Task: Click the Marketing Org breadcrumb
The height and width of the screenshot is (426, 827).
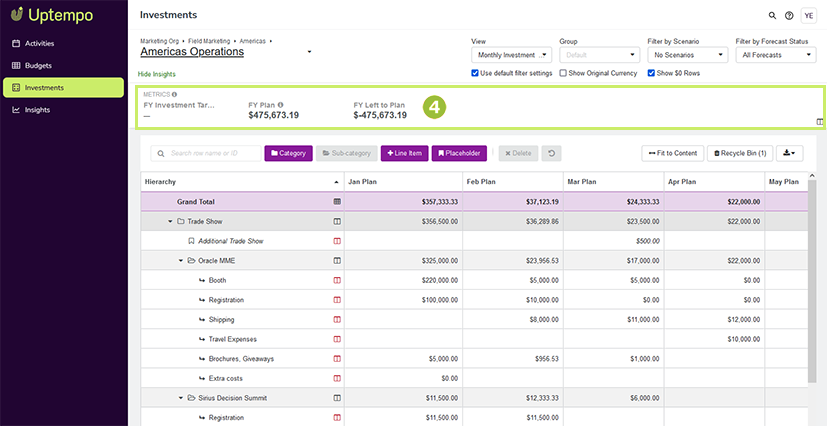Action: (160, 41)
